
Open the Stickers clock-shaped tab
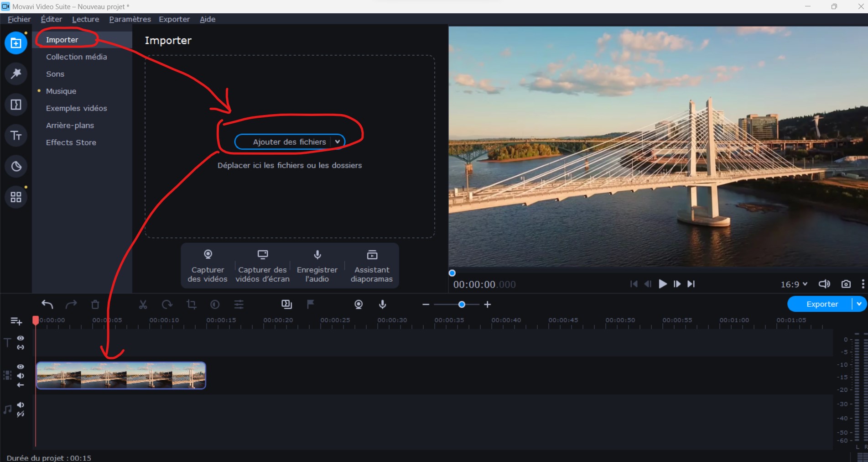coord(16,166)
